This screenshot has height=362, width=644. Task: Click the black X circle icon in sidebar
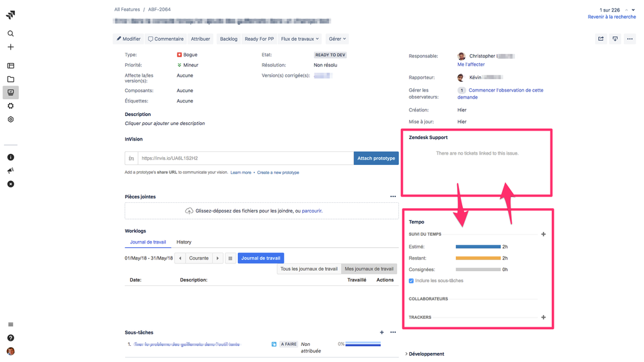(x=11, y=184)
